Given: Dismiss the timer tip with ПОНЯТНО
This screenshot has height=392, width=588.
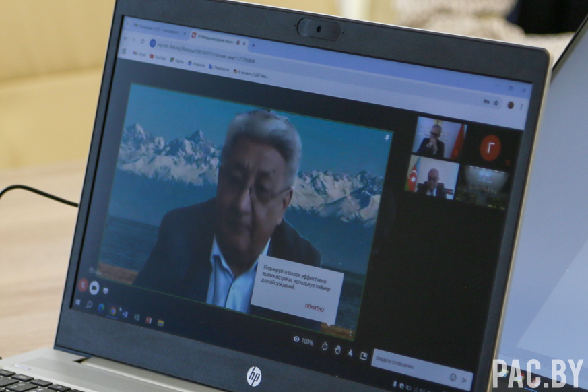Looking at the screenshot, I should pyautogui.click(x=315, y=308).
